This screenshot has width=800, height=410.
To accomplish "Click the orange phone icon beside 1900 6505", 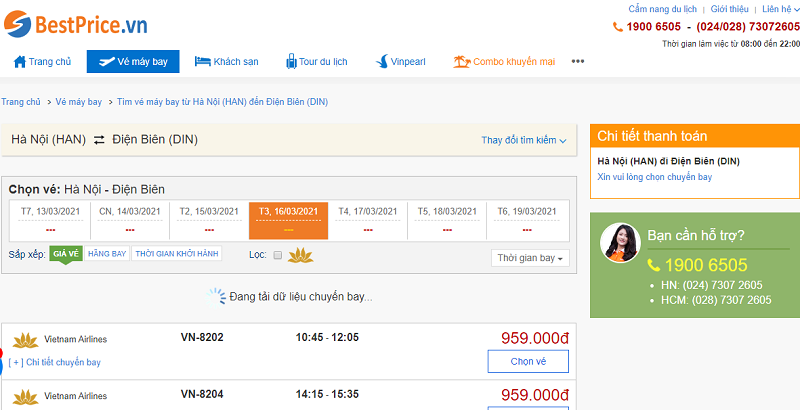I will click(x=618, y=27).
